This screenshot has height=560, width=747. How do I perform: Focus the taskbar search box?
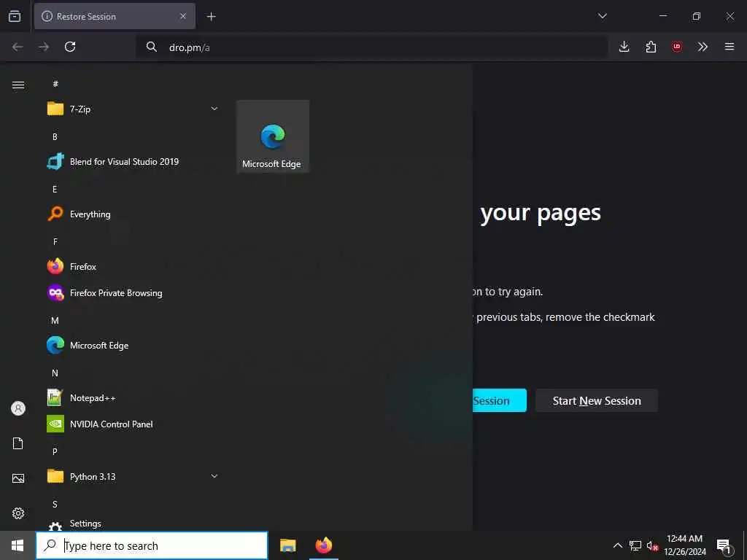152,545
